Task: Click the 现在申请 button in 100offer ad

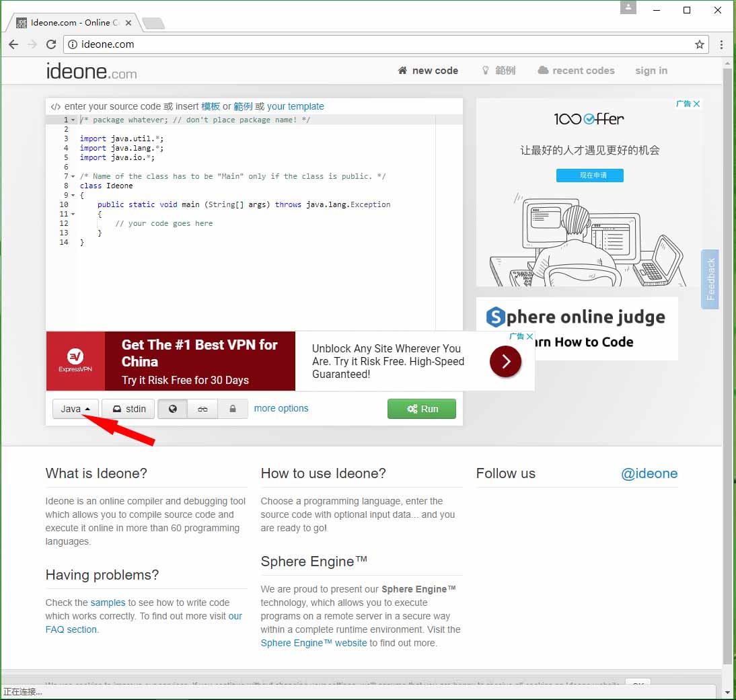Action: click(x=589, y=176)
